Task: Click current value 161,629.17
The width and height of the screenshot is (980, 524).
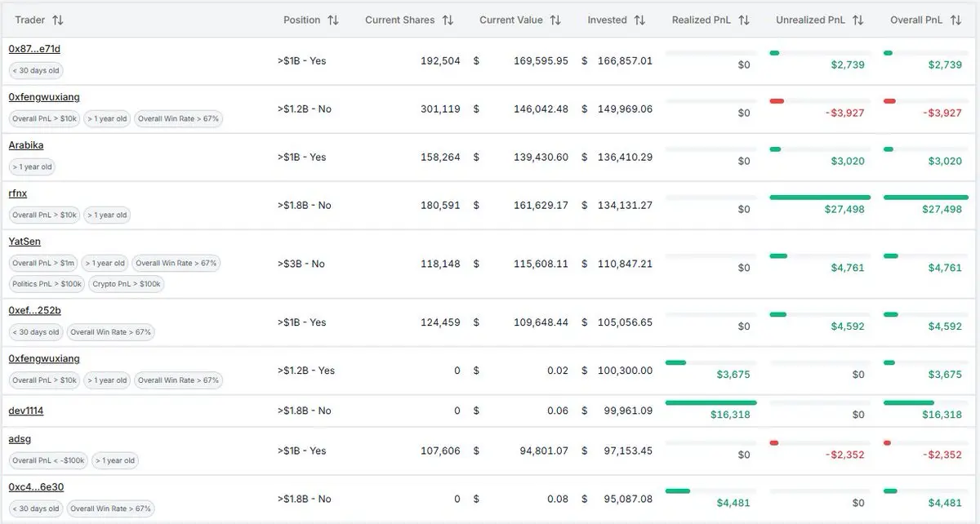Action: pos(541,205)
